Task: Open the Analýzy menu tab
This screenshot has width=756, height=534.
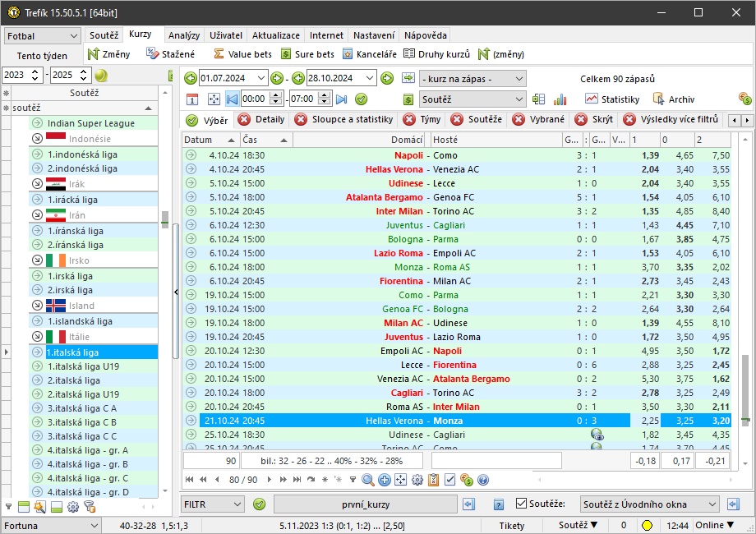Action: 184,35
